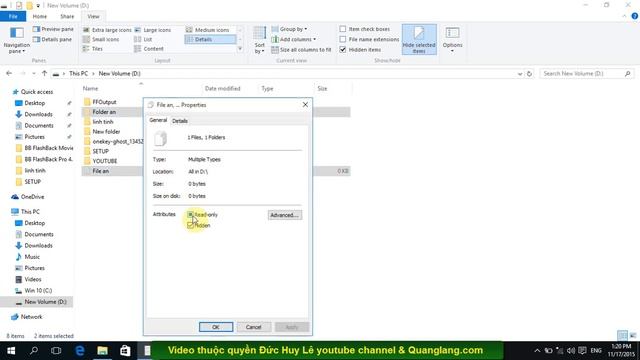This screenshot has width=640, height=360.
Task: Open OneDrive in navigation pane
Action: click(32, 197)
